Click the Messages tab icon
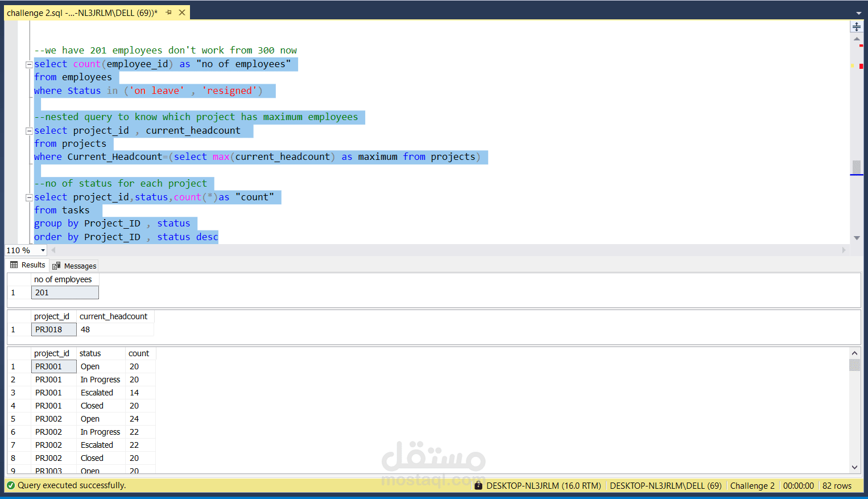868x499 pixels. click(56, 266)
